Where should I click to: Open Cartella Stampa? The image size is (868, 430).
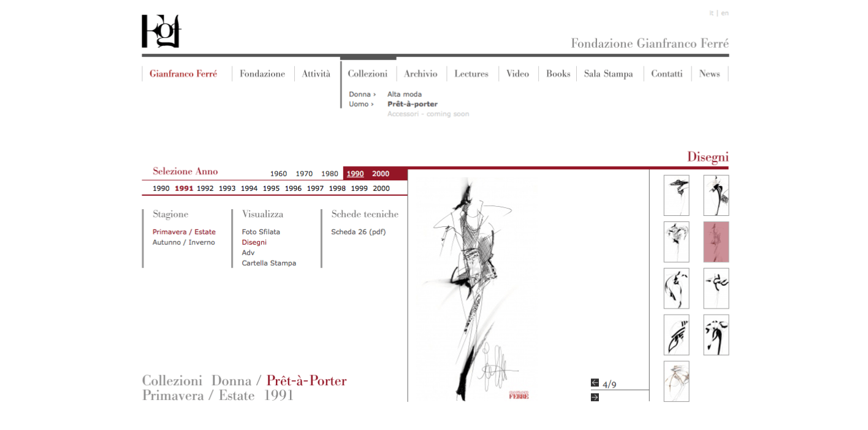269,264
